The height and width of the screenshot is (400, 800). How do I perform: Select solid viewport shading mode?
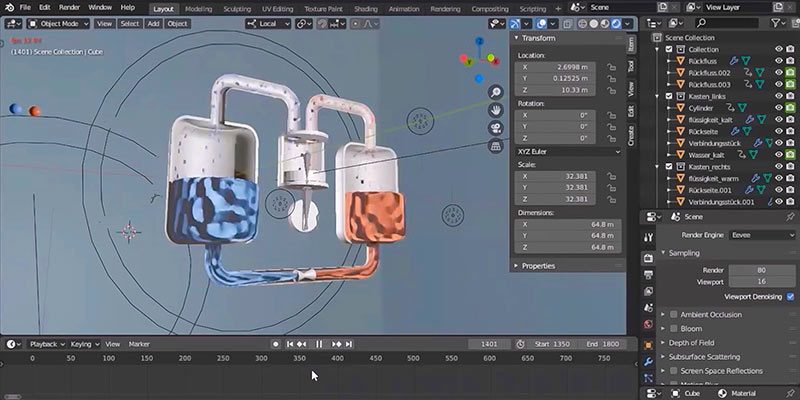(594, 23)
